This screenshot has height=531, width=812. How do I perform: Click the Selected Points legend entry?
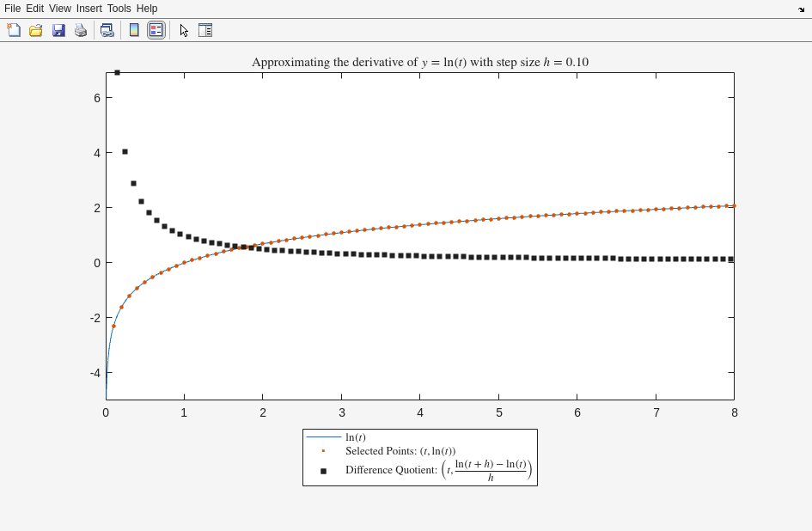point(400,451)
